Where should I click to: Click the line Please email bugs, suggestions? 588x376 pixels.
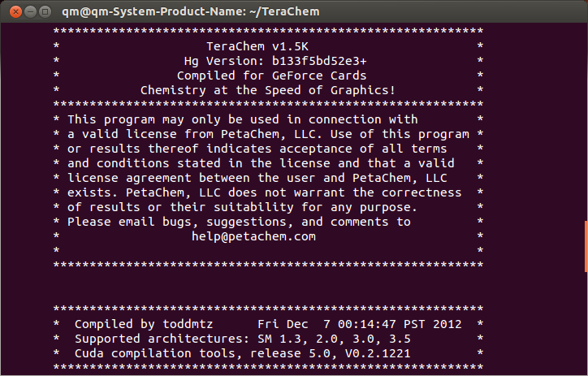(239, 222)
